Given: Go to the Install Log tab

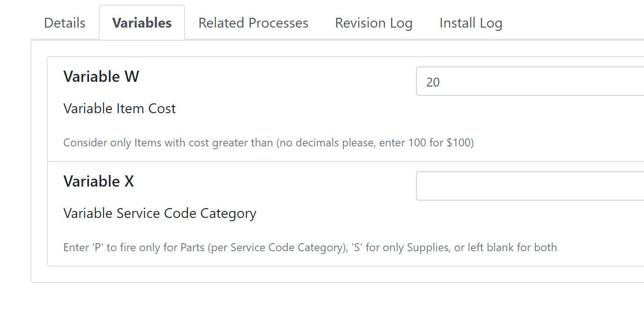Looking at the screenshot, I should (x=471, y=23).
